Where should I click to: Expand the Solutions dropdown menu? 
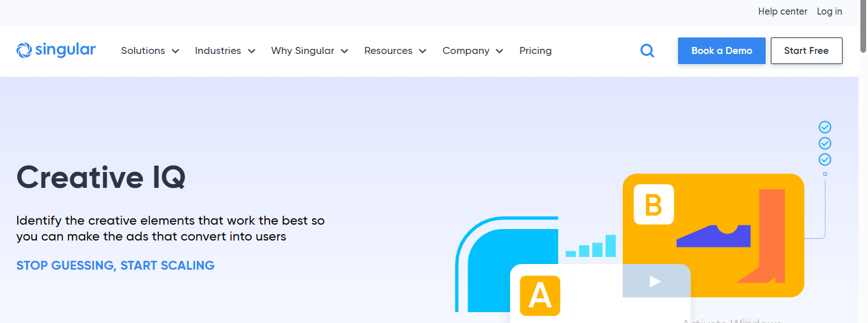pyautogui.click(x=150, y=51)
